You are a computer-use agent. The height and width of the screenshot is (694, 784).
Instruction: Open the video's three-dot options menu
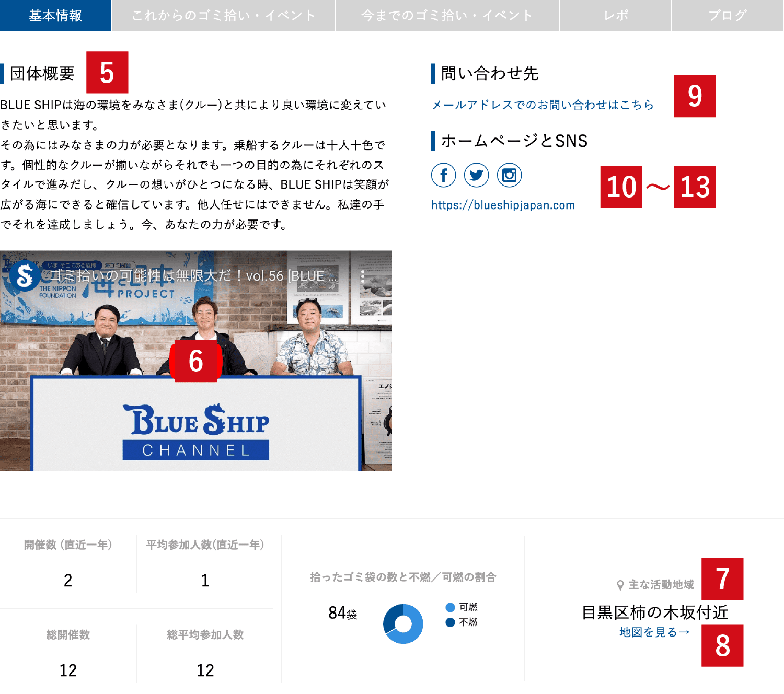363,276
